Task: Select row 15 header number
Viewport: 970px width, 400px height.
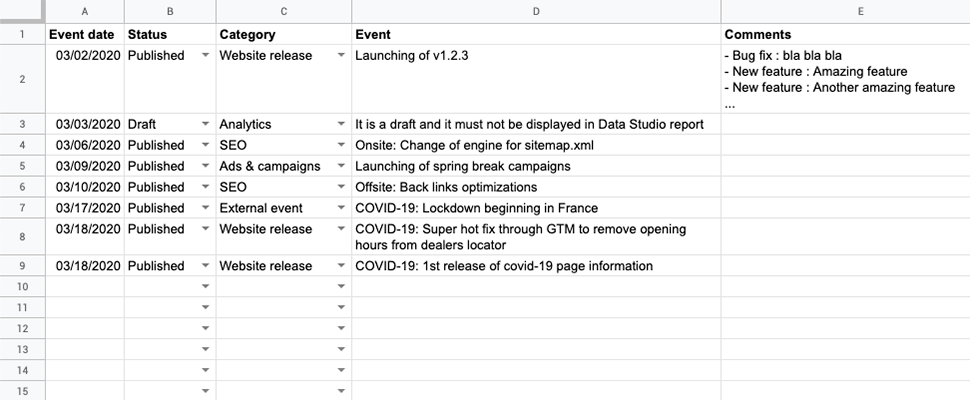Action: tap(22, 391)
